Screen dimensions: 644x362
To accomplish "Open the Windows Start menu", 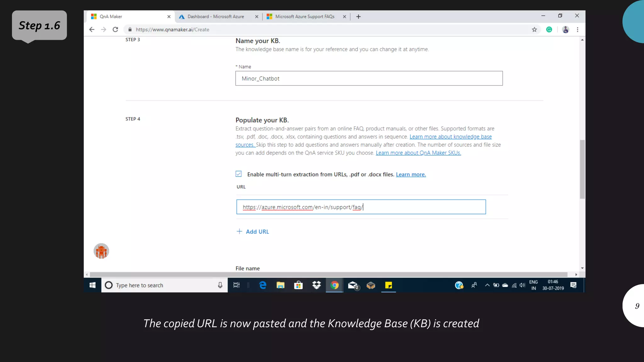I will (x=92, y=285).
